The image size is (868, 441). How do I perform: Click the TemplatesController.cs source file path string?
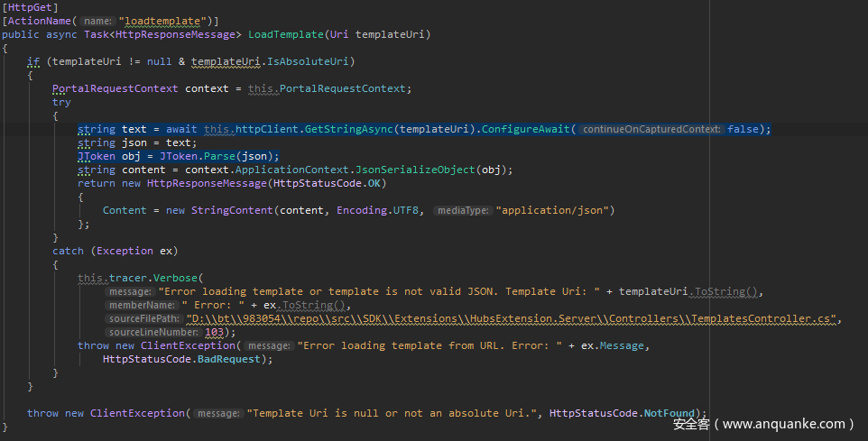coord(511,318)
